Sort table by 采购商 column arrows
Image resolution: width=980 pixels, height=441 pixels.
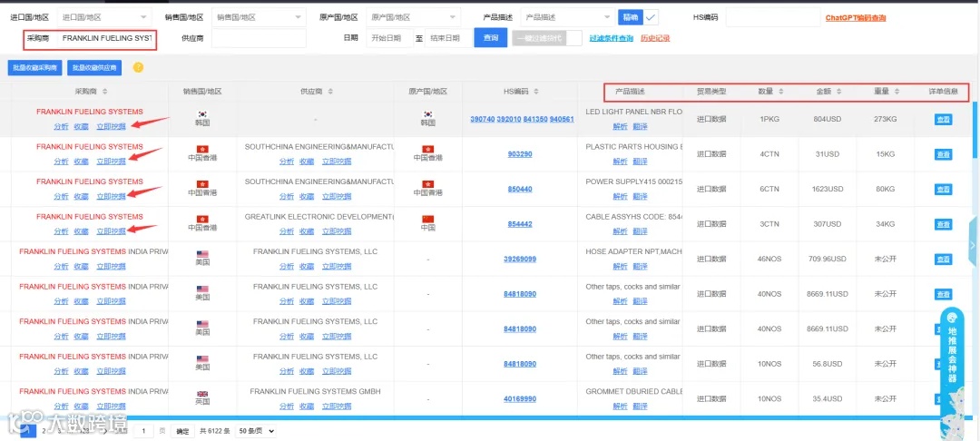(104, 92)
